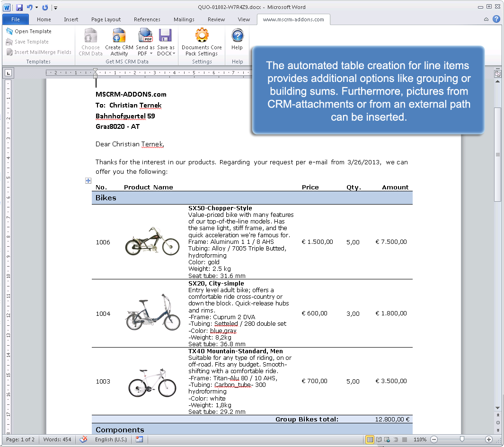This screenshot has height=447, width=504.
Task: Switch to Outline view
Action: tap(396, 439)
